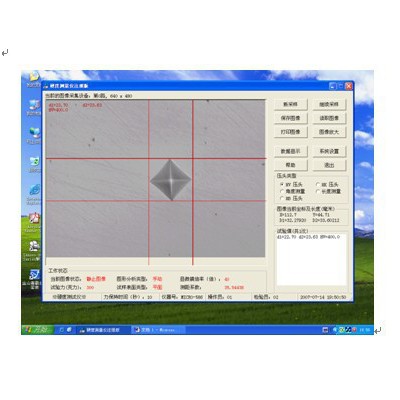Click the 图像放大 zoom image button
The width and height of the screenshot is (400, 400).
point(329,132)
